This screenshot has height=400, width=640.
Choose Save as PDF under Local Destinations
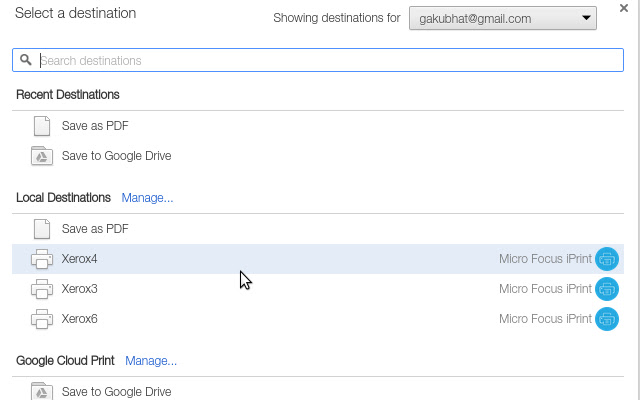(x=95, y=229)
